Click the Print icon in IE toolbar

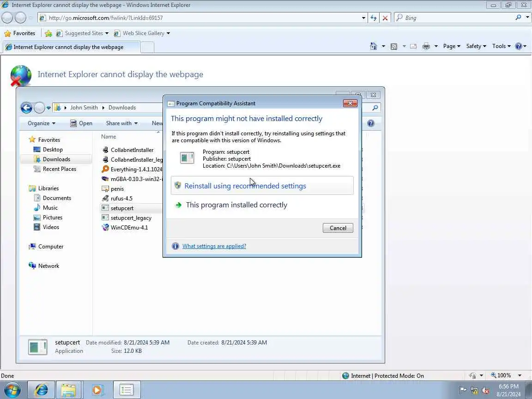coord(426,47)
